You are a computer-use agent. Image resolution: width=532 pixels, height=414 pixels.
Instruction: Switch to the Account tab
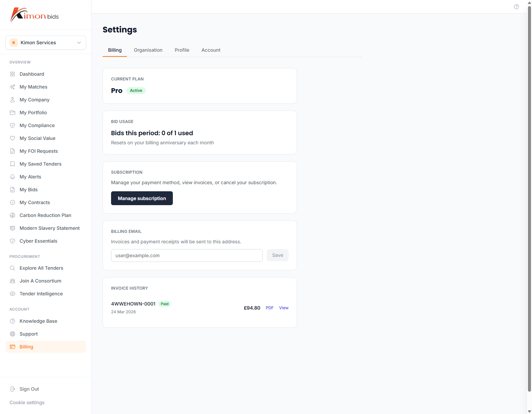point(211,50)
